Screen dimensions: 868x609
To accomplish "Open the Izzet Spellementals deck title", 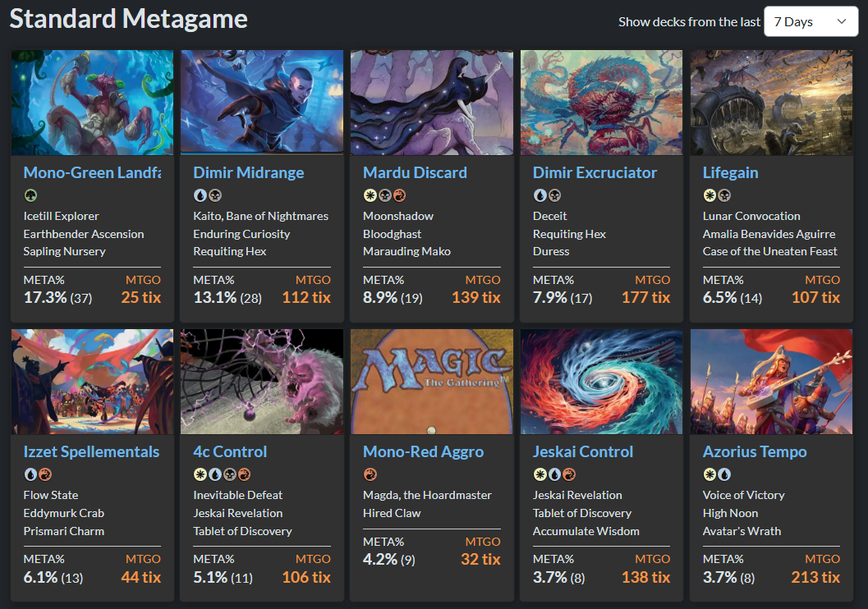I will (x=91, y=452).
